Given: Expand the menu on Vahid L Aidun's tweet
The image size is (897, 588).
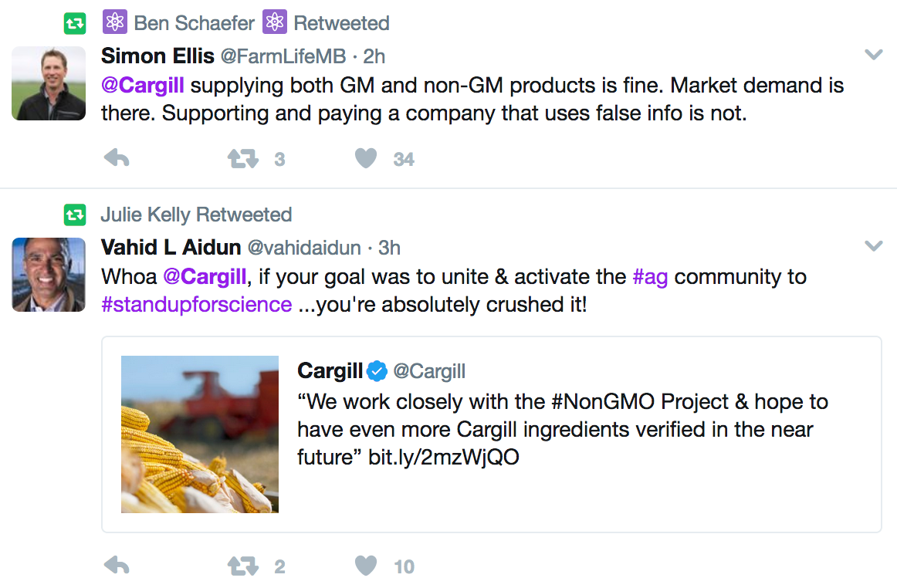Looking at the screenshot, I should 873,246.
